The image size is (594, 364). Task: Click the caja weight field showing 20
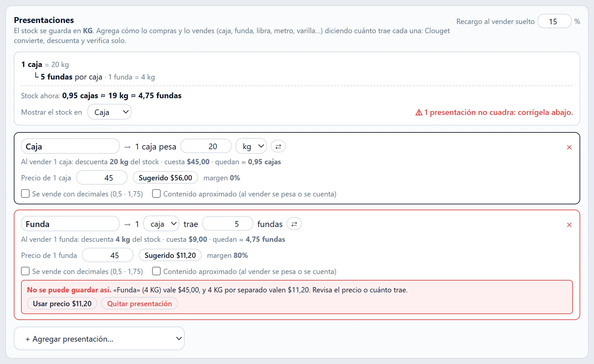pos(206,146)
